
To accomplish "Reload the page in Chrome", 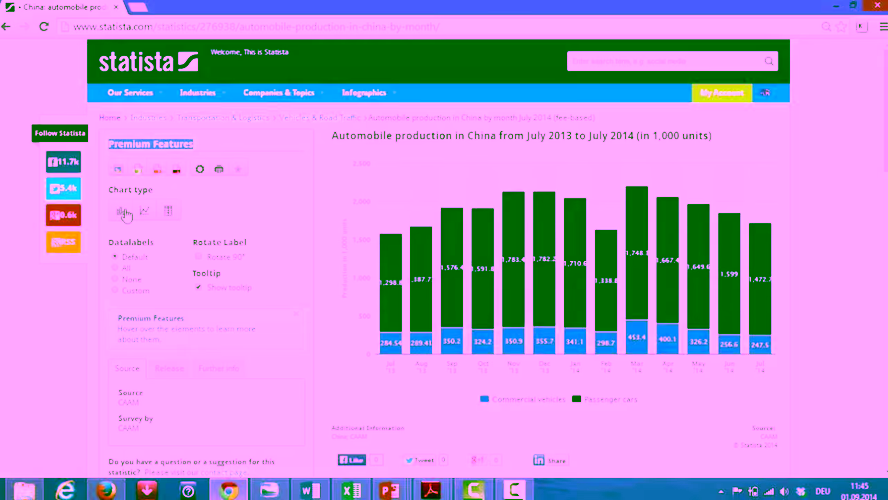I will (x=44, y=27).
